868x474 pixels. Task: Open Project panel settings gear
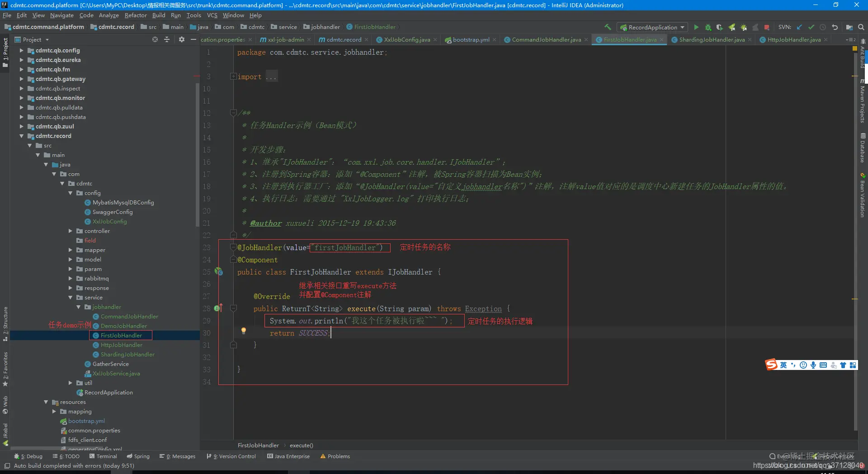[182, 39]
